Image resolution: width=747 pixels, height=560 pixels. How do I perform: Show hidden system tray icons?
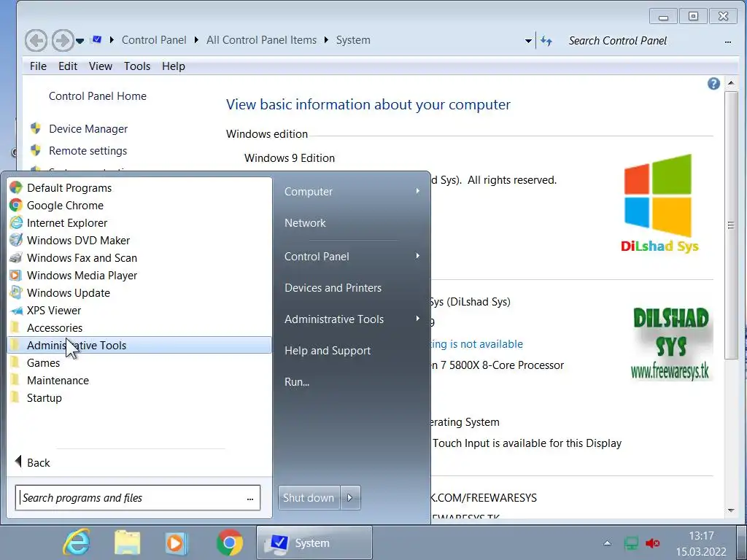[607, 542]
